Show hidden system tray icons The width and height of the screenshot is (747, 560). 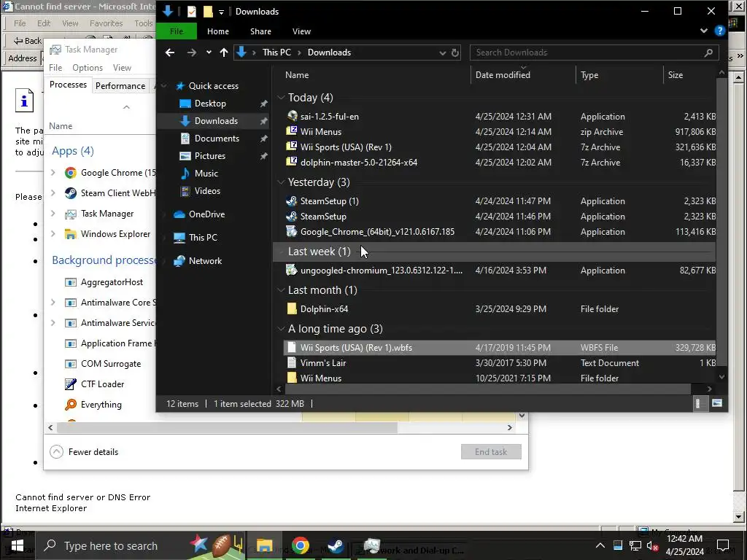(x=600, y=545)
